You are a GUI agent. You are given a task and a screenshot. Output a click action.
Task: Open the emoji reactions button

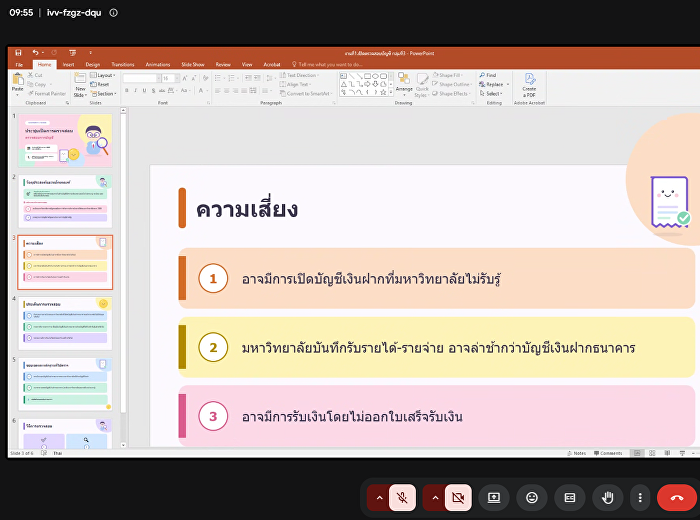[x=532, y=497]
